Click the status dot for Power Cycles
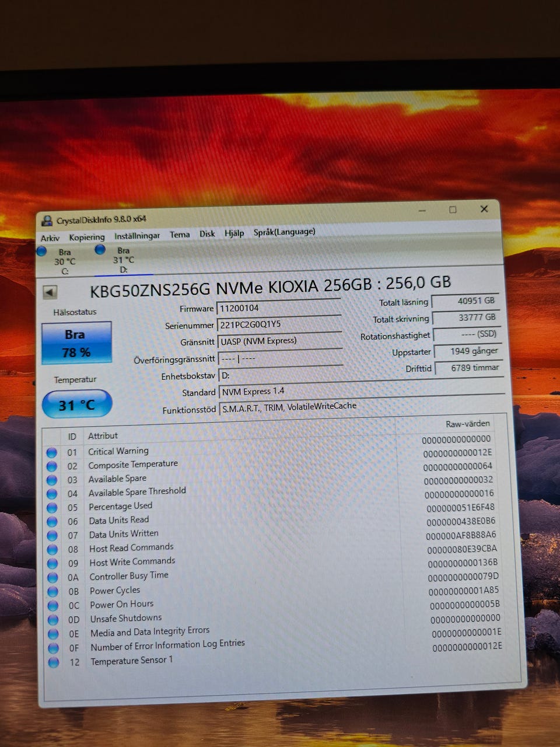 click(x=53, y=592)
